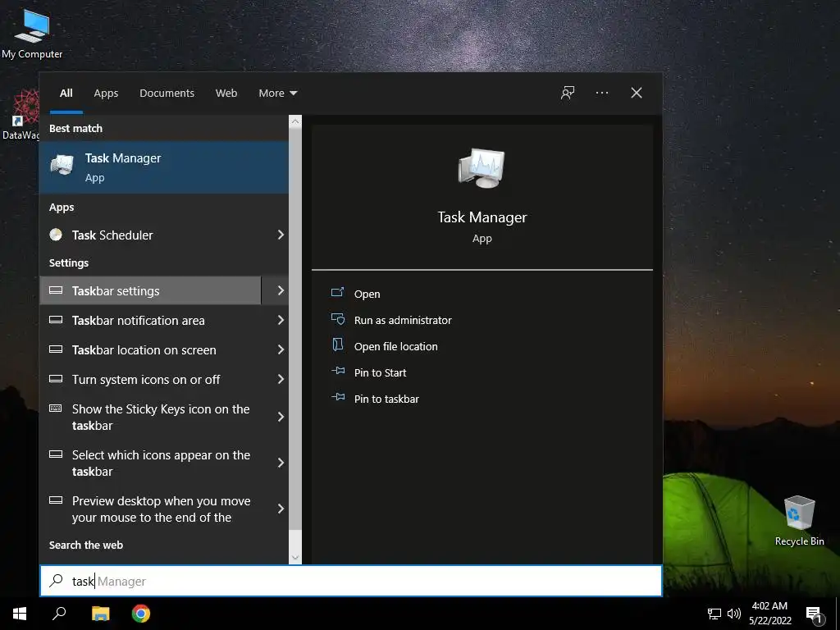
Task: Click the results scrollbar down arrow
Action: point(295,558)
